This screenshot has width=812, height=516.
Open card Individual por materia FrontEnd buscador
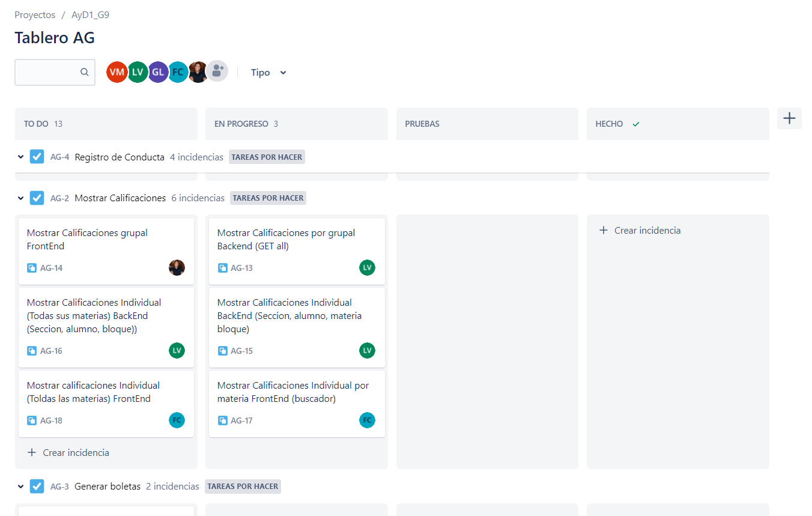(x=297, y=404)
